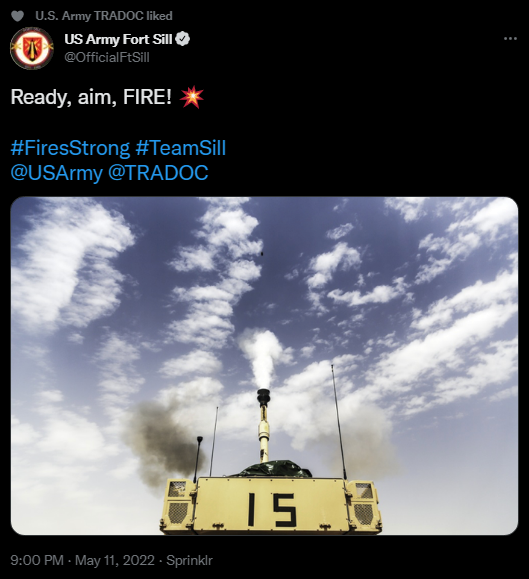Click the number 15 panel in the photo
Viewport: 529px width, 579px height.
point(271,506)
